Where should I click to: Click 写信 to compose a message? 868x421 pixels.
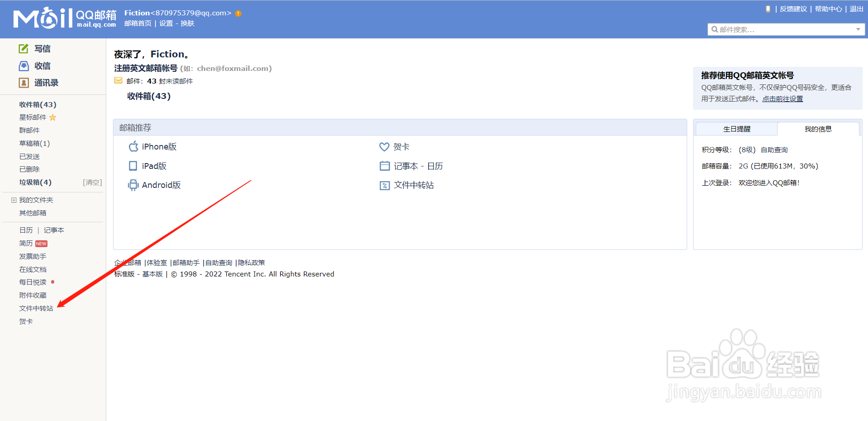(42, 49)
